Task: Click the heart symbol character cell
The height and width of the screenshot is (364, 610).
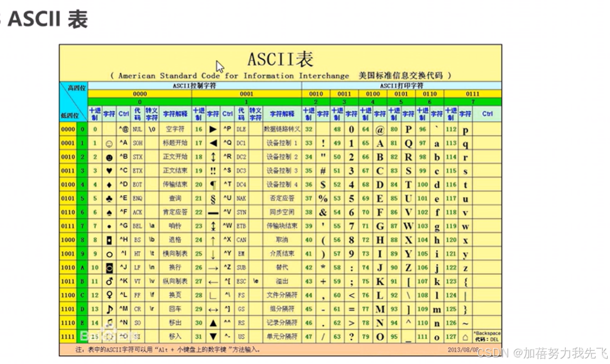Action: coord(109,170)
